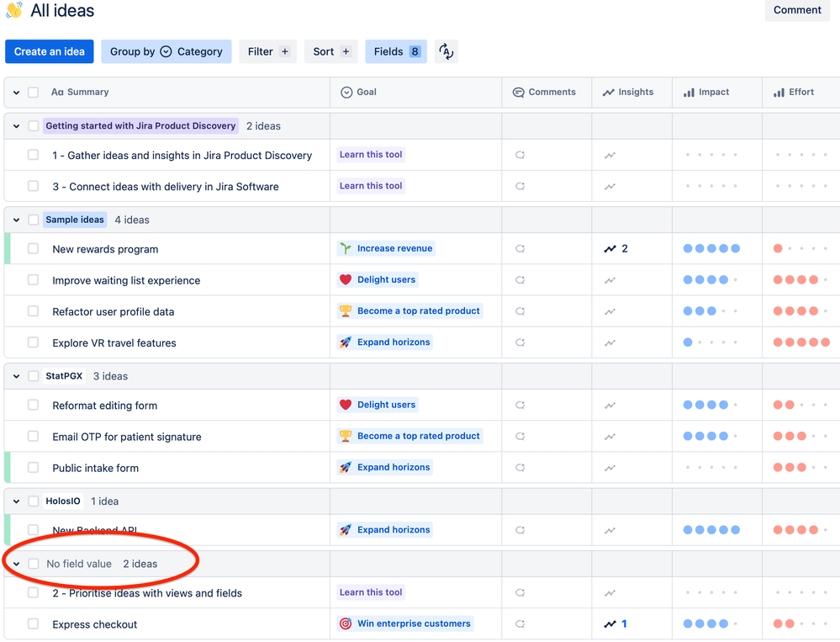
Task: Open comments for Connect ideas with delivery row
Action: [520, 186]
